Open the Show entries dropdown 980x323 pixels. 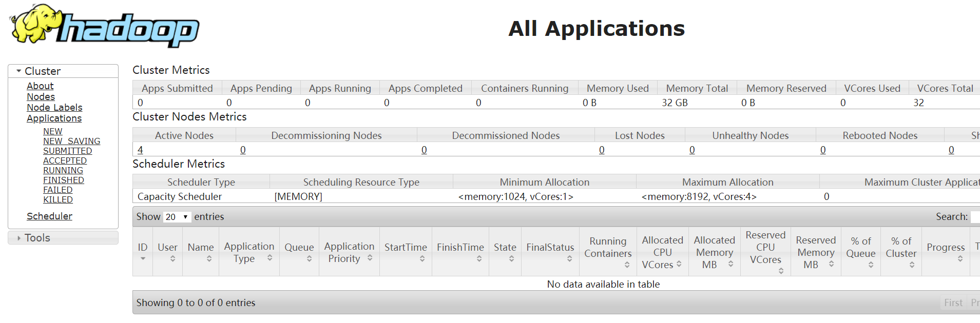pyautogui.click(x=177, y=217)
